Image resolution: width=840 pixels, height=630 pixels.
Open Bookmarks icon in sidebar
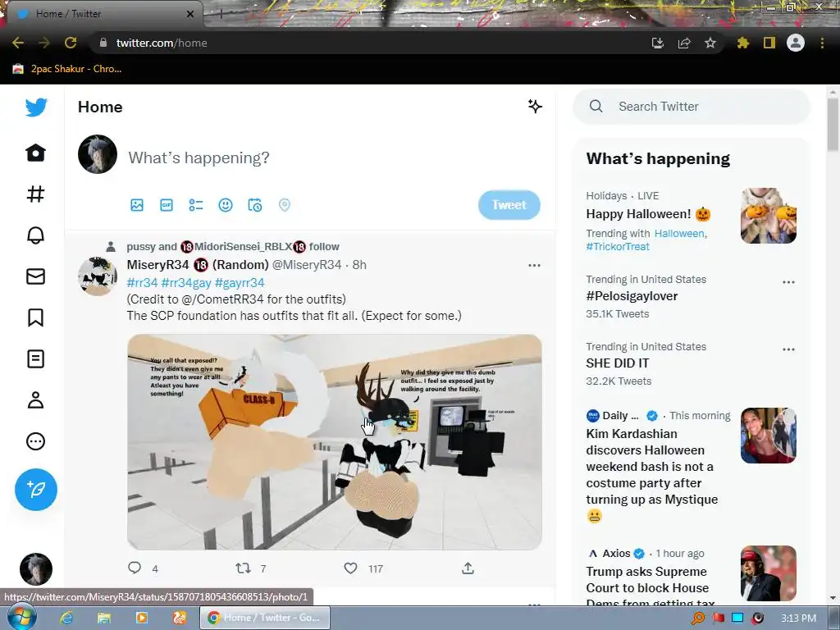(36, 317)
